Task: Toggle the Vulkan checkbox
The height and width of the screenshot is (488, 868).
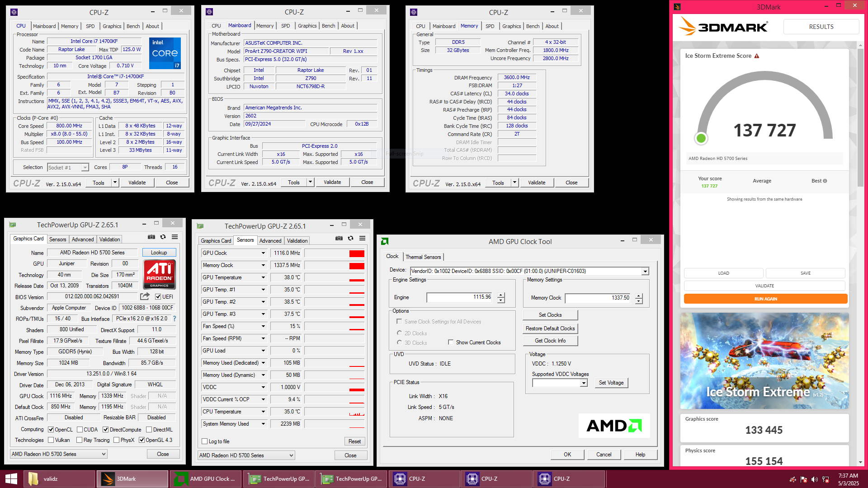Action: point(51,440)
